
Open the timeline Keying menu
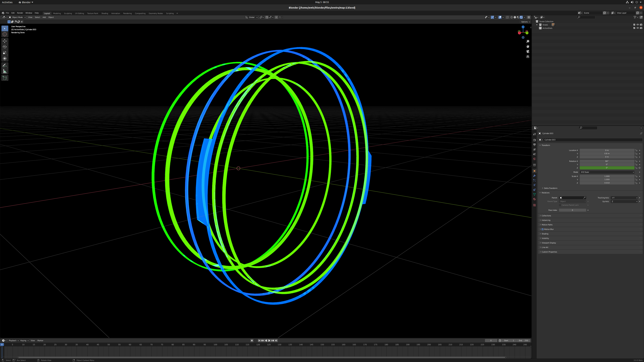tap(24, 341)
